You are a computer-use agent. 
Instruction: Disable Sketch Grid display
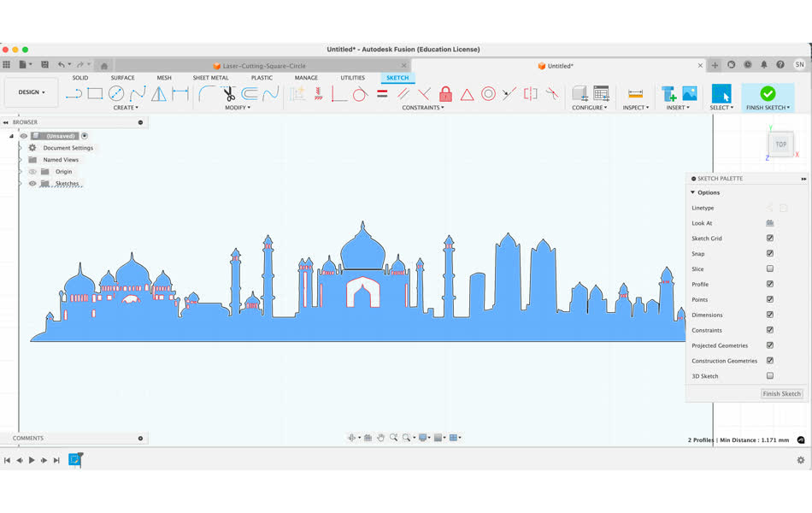tap(770, 238)
